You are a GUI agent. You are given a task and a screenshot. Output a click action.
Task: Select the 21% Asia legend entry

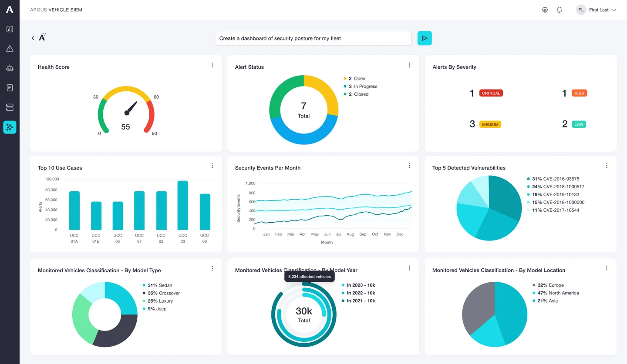pos(545,301)
